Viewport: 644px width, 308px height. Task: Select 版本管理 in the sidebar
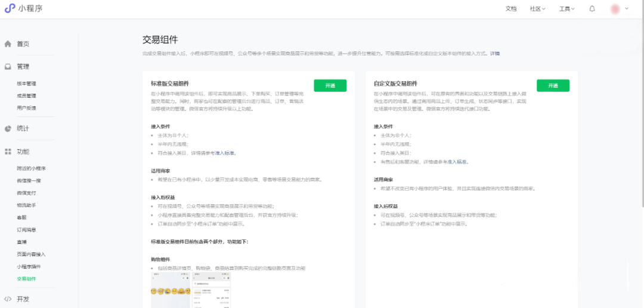[x=26, y=84]
